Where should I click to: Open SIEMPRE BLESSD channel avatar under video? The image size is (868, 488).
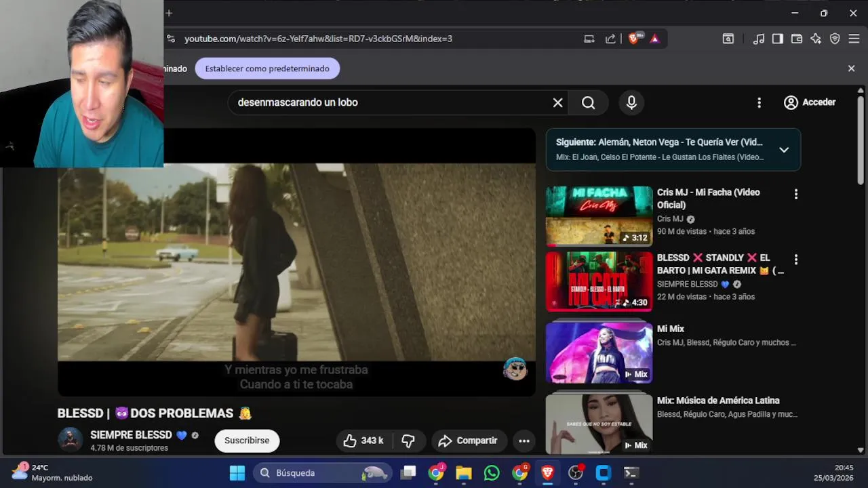[x=70, y=440]
